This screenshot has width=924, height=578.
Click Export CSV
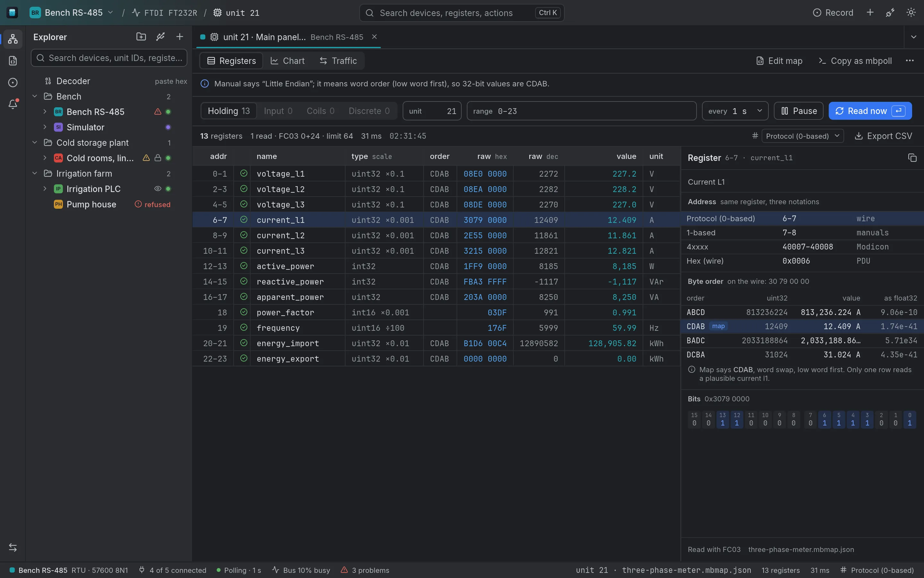tap(883, 136)
